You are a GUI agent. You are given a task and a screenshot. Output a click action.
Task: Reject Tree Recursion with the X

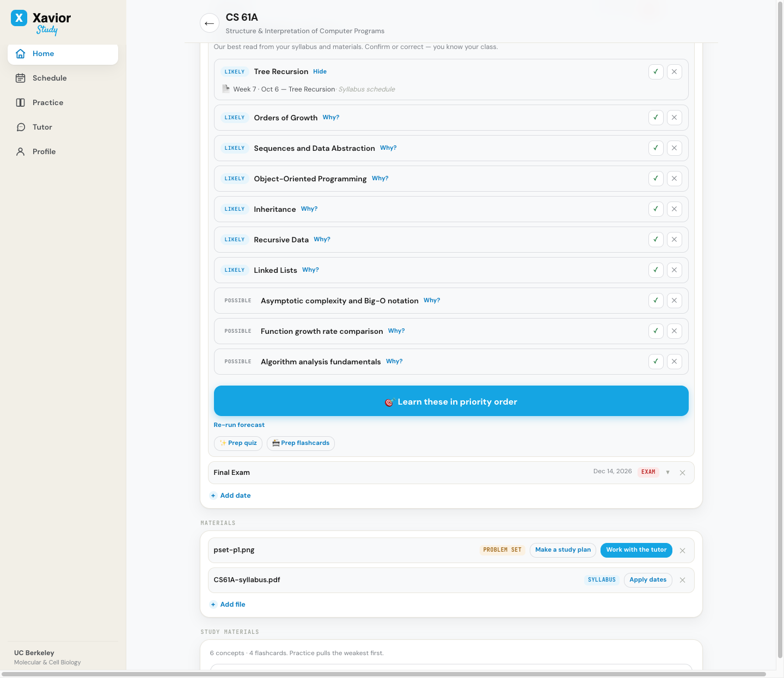[674, 72]
